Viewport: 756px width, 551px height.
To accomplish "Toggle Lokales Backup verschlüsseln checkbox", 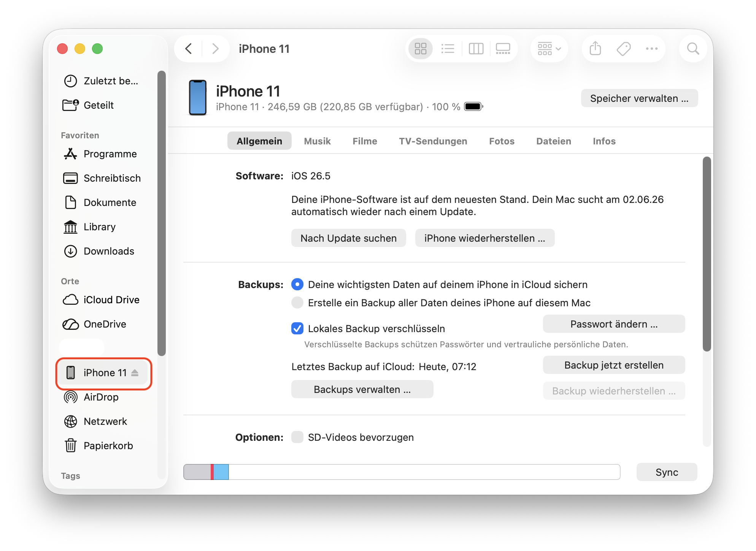I will coord(297,328).
